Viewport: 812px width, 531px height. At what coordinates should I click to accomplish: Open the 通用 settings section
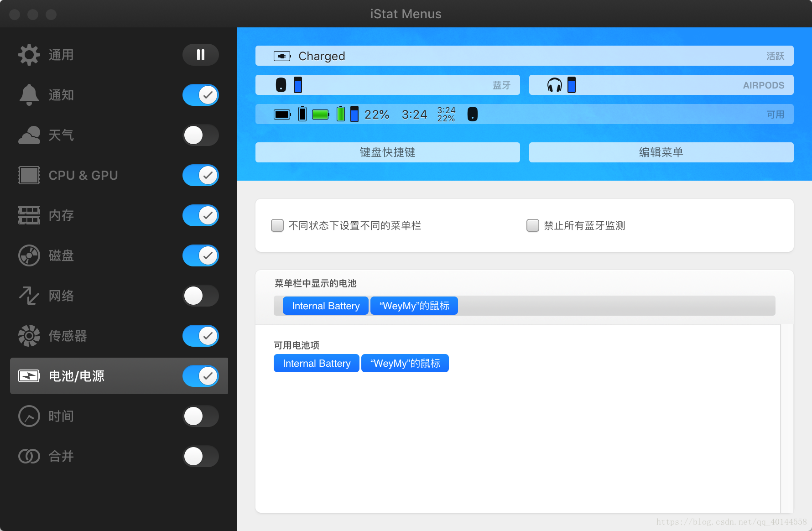click(61, 55)
